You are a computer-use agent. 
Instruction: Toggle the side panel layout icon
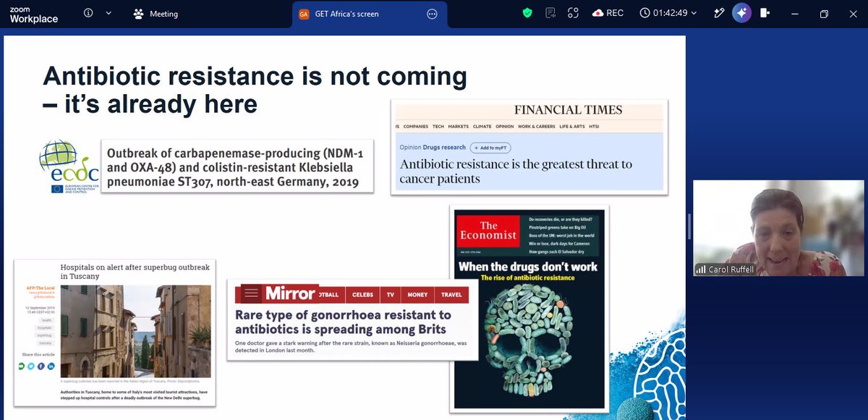765,13
